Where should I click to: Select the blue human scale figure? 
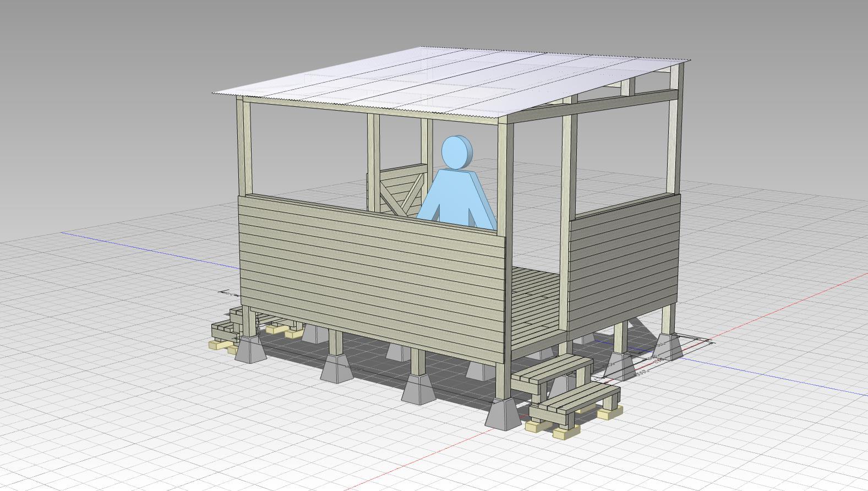(457, 184)
